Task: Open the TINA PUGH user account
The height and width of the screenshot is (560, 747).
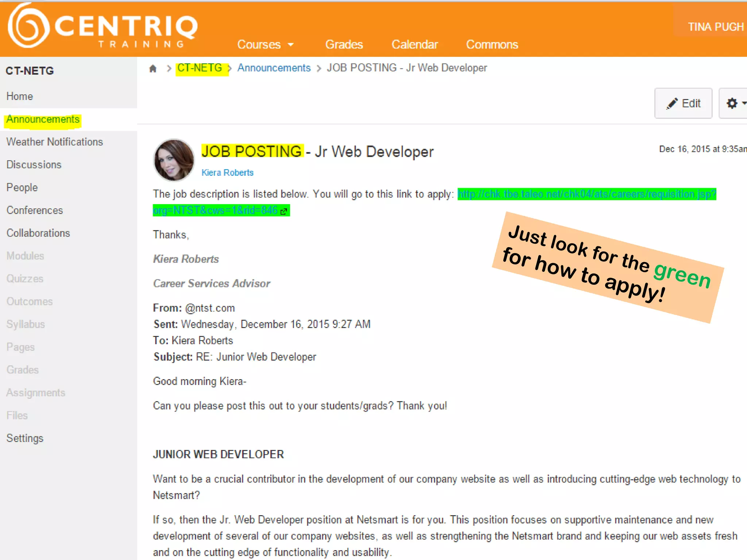Action: (715, 27)
